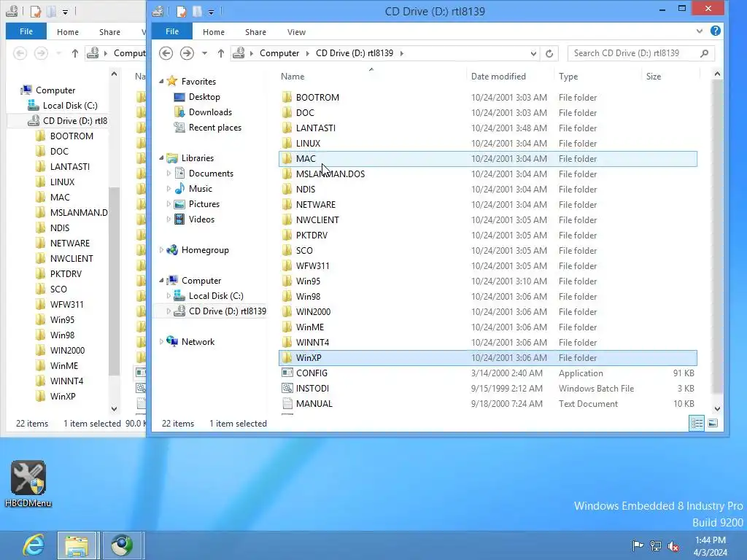Click the network icon in system tray
Image resolution: width=747 pixels, height=560 pixels.
coord(656,545)
